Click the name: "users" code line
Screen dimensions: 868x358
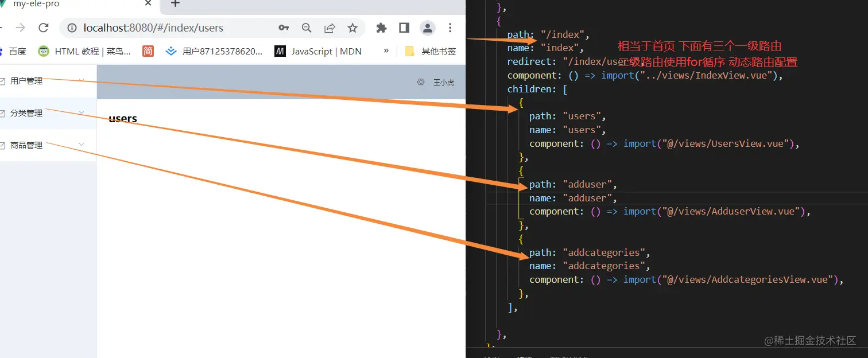(568, 130)
